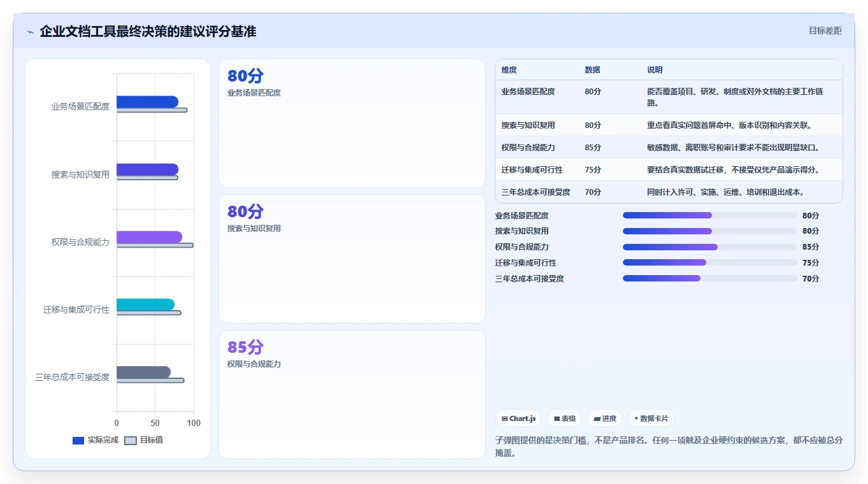Click the blue 业务场景匹配度 actual bar in chart
868x484 pixels.
147,102
